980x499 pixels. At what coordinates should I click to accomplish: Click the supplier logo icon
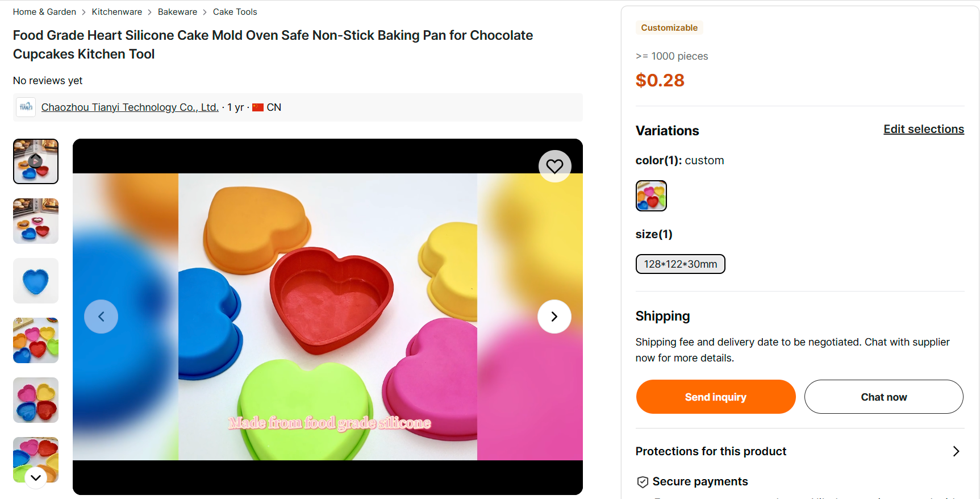26,107
